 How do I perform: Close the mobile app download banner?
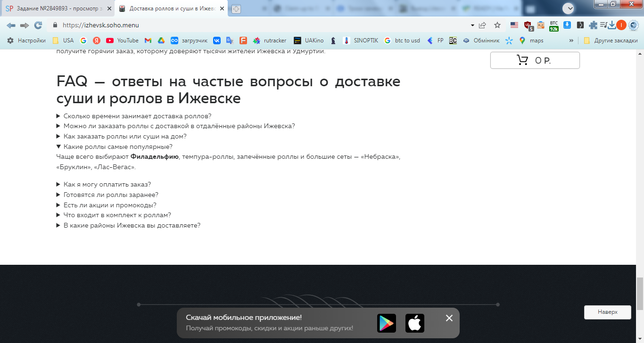click(x=449, y=318)
